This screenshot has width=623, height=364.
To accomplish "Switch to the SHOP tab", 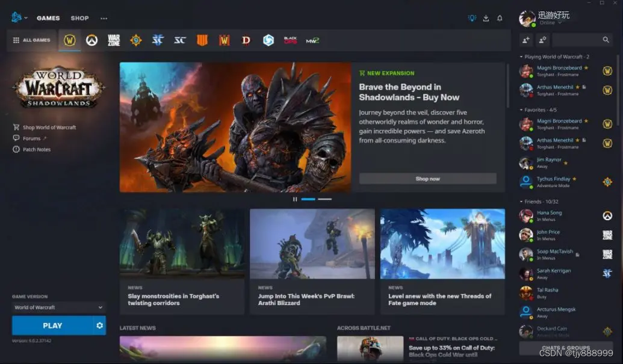I will [80, 18].
